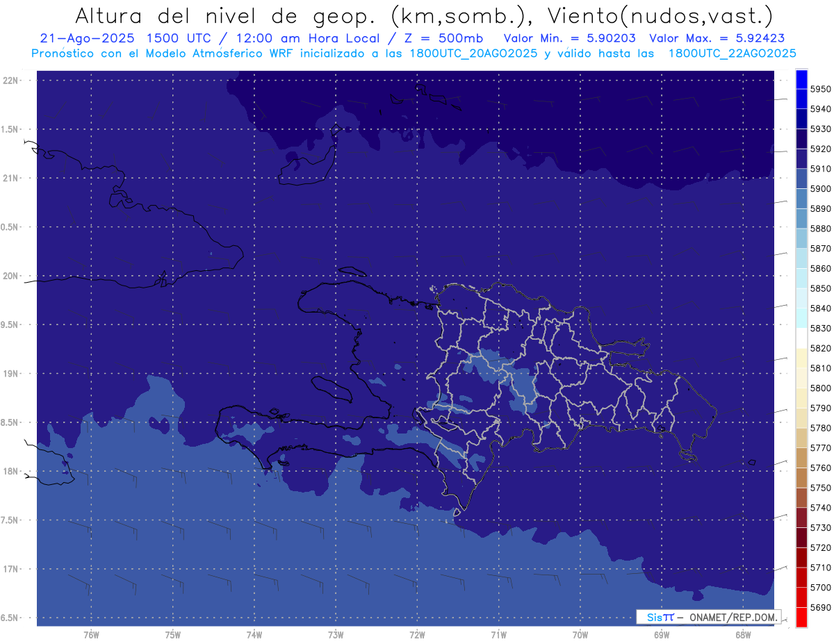Select the '5920' color scale value
The width and height of the screenshot is (834, 644).
coord(820,149)
